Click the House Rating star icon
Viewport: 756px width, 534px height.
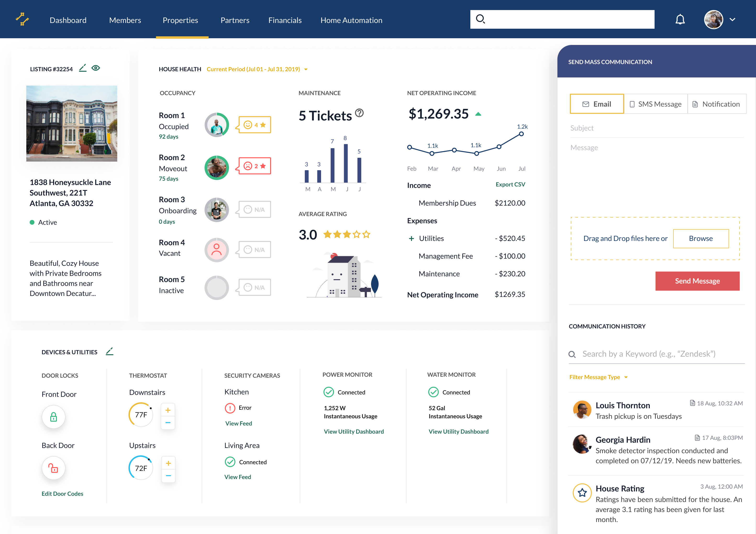[x=582, y=493]
